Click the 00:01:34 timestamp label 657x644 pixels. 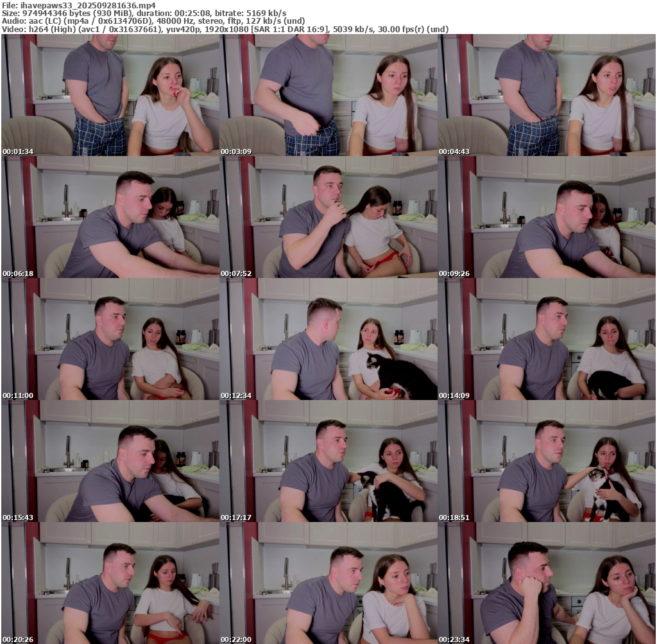(17, 152)
